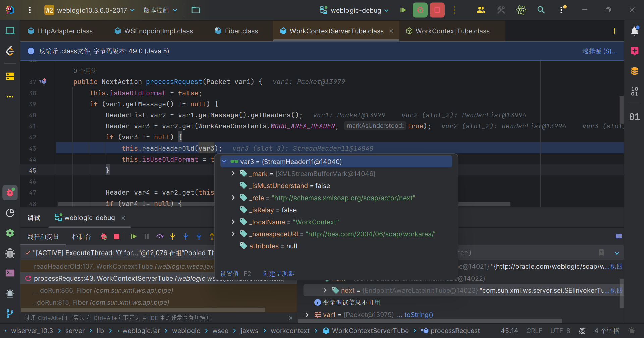Click the Step Out up-arrow icon

pyautogui.click(x=212, y=236)
